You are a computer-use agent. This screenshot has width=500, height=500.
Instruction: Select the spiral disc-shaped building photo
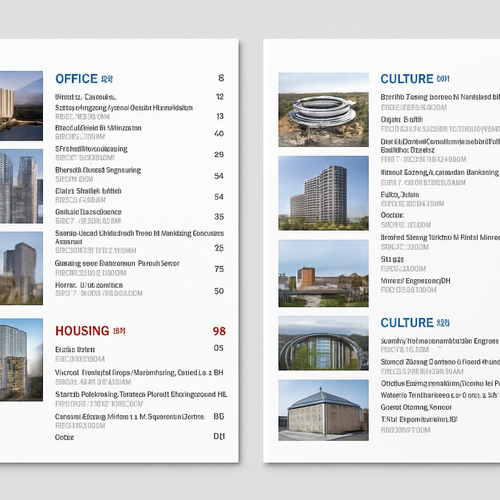[323, 110]
